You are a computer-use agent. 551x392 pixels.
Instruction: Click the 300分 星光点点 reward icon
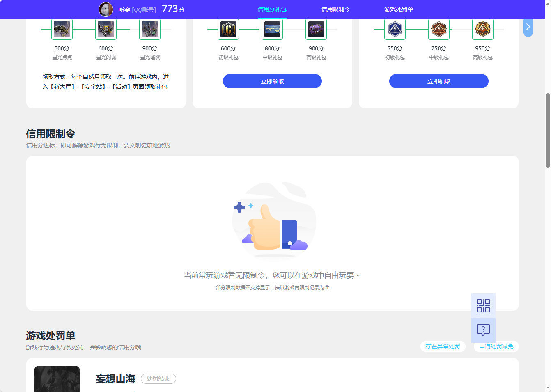click(x=62, y=29)
